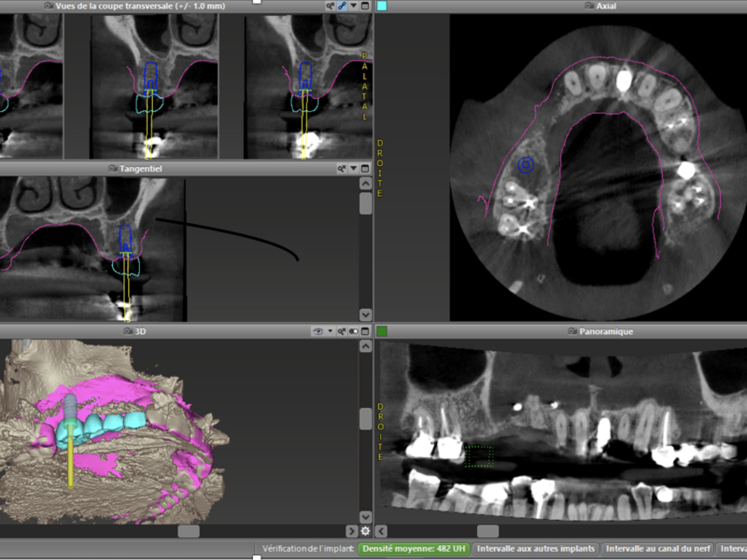Screen dimensions: 747x560
Task: Click the Vues de la coupe transversale title
Action: (140, 7)
